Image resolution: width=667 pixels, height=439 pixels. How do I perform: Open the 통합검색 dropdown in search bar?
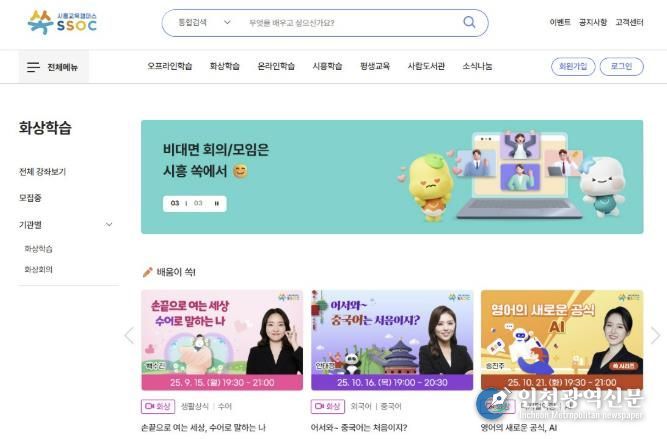tap(204, 22)
